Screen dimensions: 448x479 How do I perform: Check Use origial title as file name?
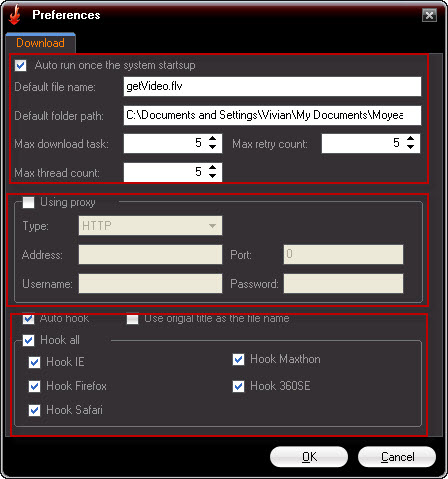(132, 319)
